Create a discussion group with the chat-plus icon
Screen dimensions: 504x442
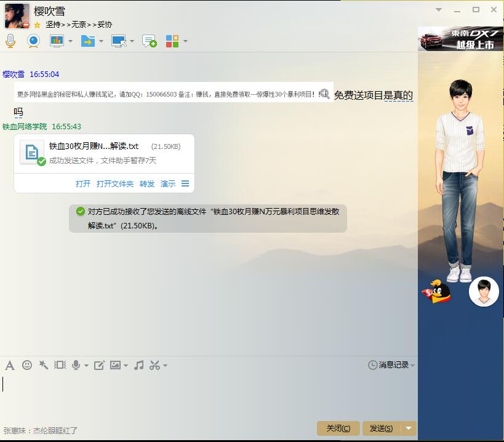150,41
